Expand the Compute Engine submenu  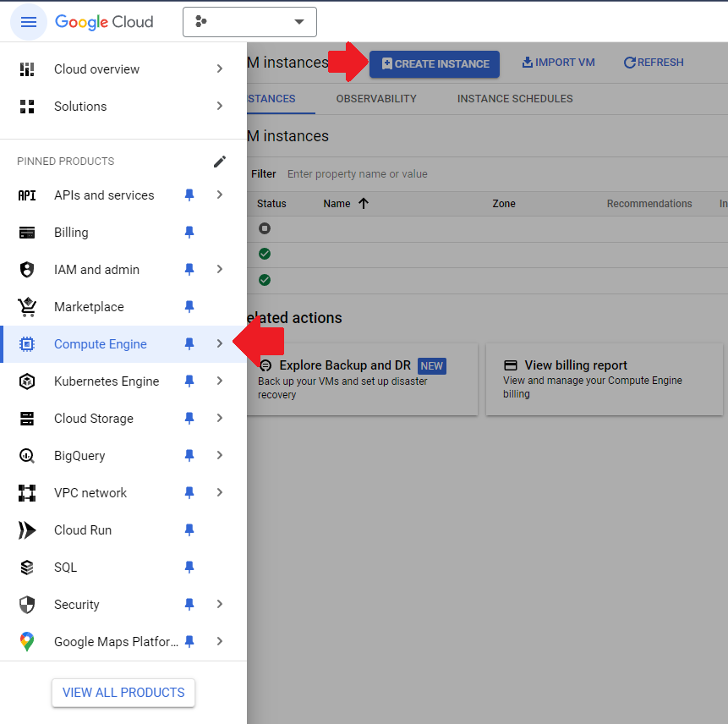click(x=219, y=343)
